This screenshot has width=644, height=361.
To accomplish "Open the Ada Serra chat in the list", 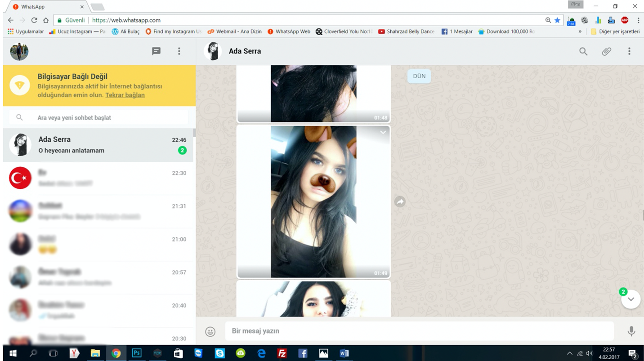I will 98,145.
